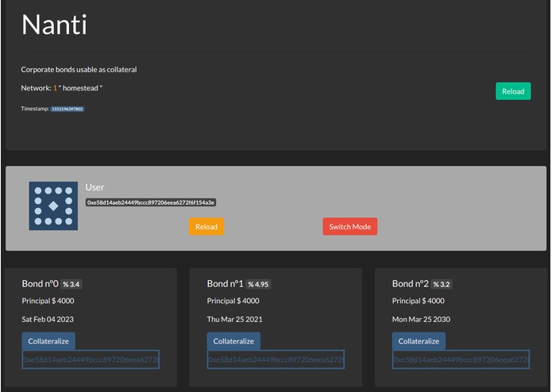Click Principal $ 4000 in Bond n°1

tap(233, 301)
